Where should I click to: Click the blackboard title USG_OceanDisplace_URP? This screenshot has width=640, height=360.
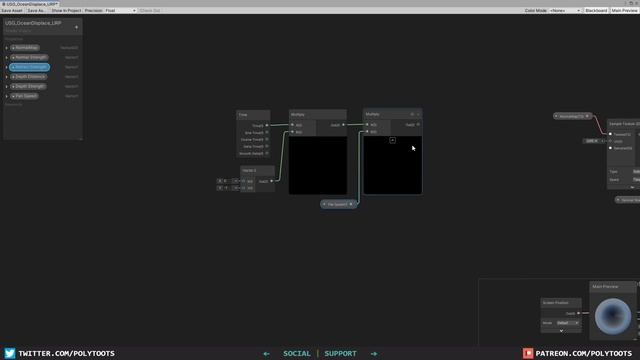(33, 23)
